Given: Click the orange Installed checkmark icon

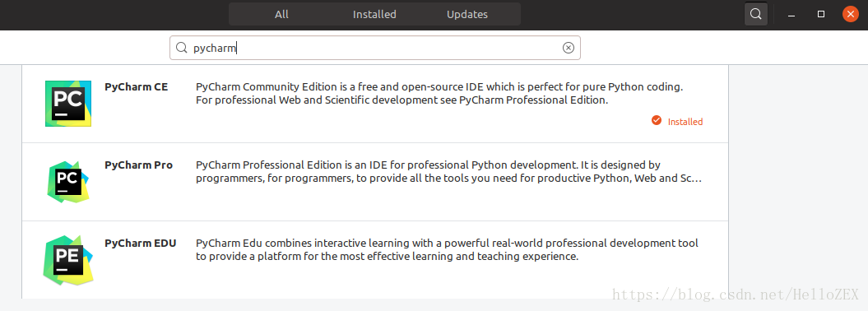Looking at the screenshot, I should [657, 121].
